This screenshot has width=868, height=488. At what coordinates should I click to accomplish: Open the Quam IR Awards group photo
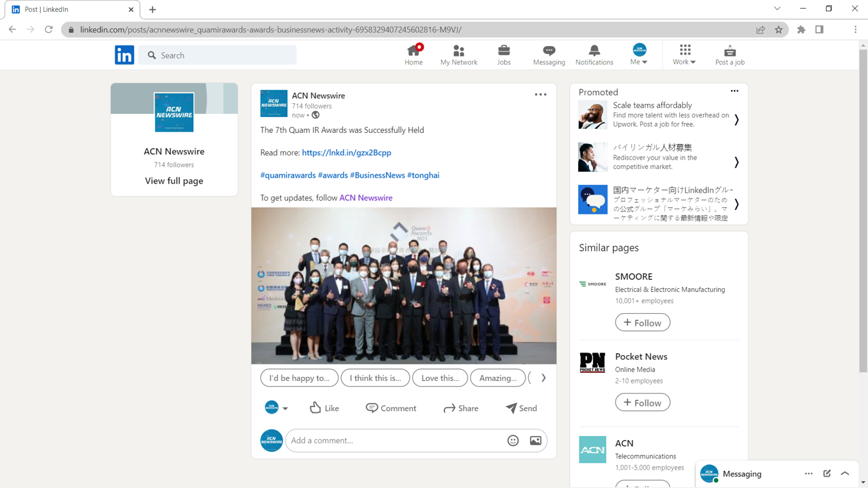pyautogui.click(x=404, y=286)
